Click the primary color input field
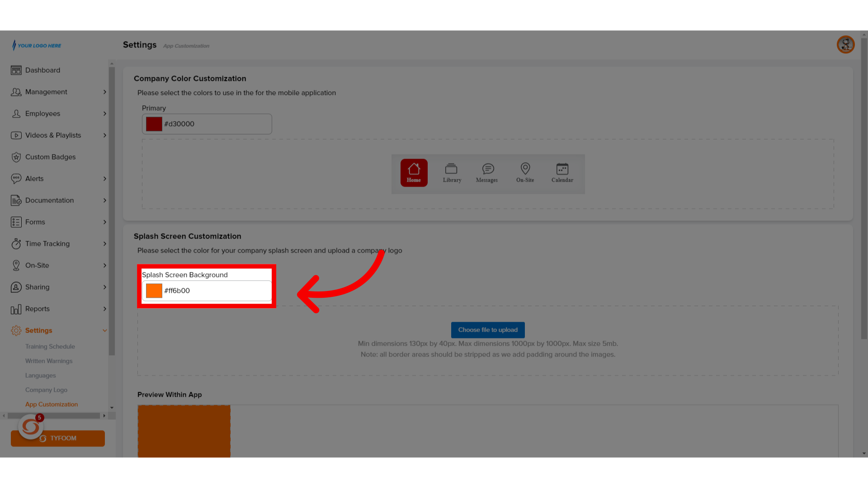This screenshot has width=868, height=488. click(x=207, y=124)
